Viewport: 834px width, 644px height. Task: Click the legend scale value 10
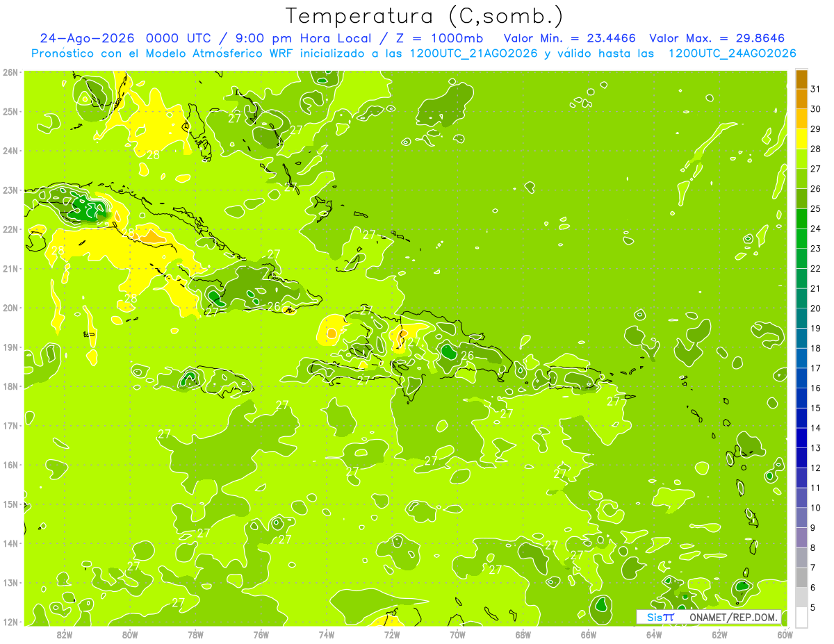815,508
